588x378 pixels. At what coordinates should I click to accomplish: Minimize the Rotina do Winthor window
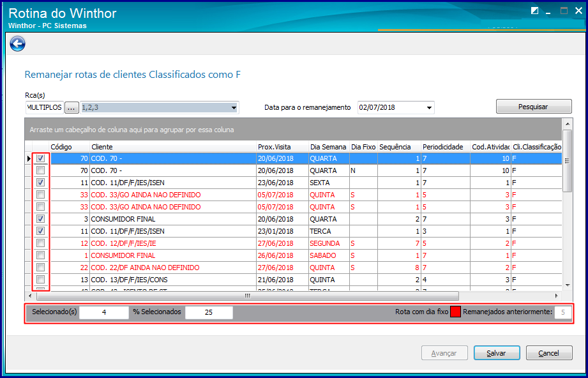click(548, 12)
